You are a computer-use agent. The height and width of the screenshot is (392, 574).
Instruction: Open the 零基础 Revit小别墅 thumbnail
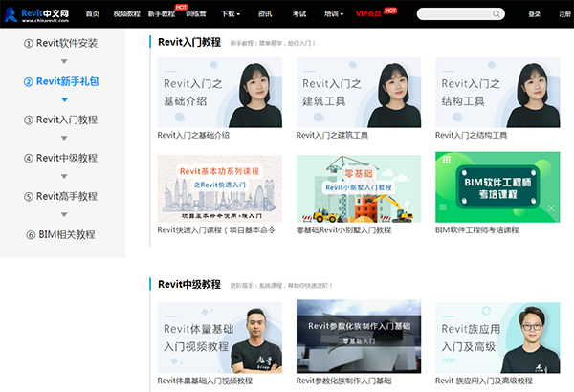click(x=359, y=189)
